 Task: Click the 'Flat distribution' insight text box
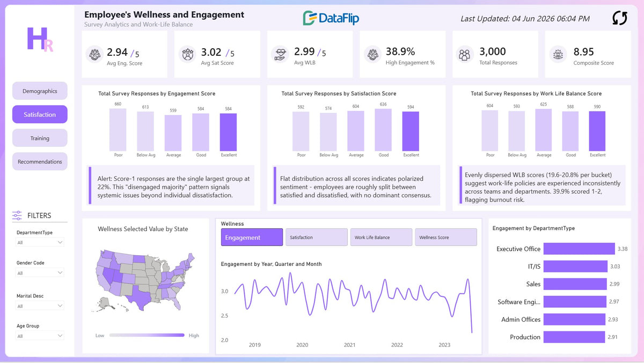356,185
